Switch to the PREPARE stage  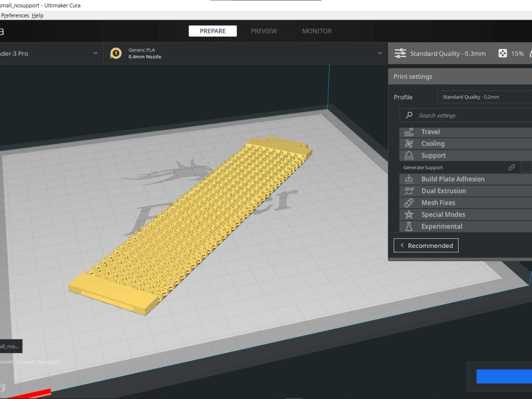(x=213, y=31)
